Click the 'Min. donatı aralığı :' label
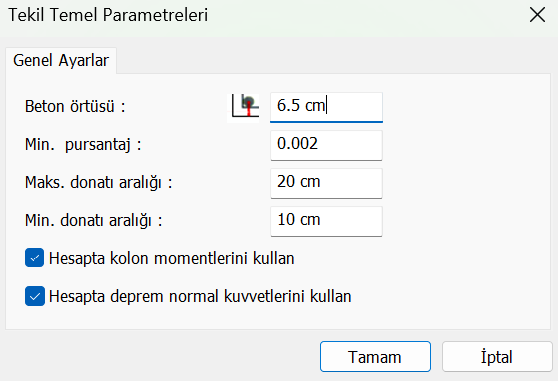The width and height of the screenshot is (558, 381). click(94, 221)
